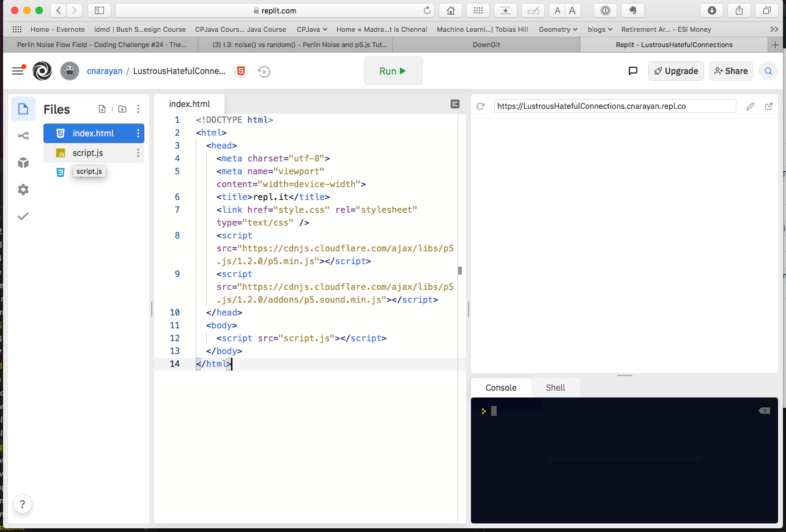786x532 pixels.
Task: Open the Home - Evernote bookmark
Action: pyautogui.click(x=57, y=29)
